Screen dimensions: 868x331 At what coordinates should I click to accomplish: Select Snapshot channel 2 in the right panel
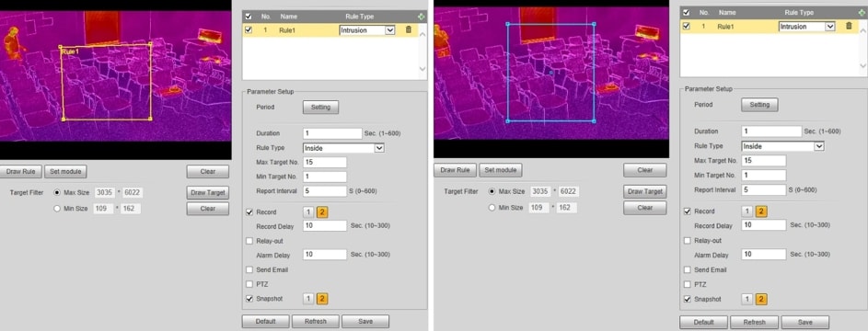[x=761, y=300]
